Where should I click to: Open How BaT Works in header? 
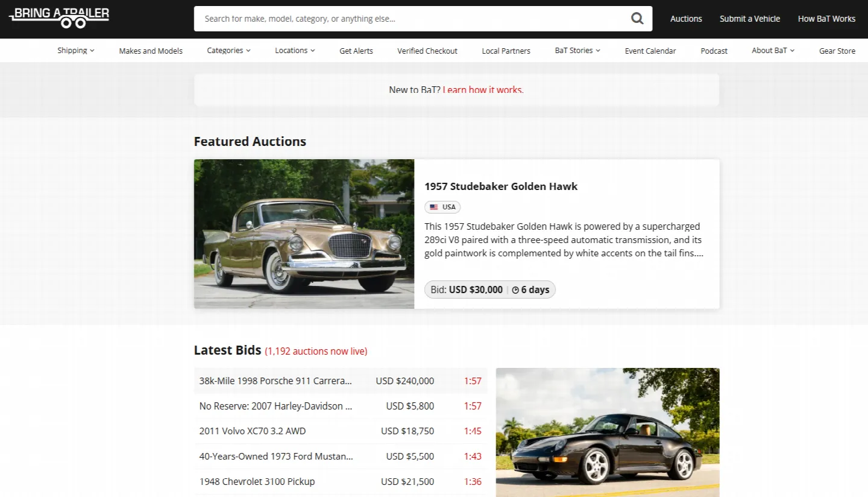(826, 19)
